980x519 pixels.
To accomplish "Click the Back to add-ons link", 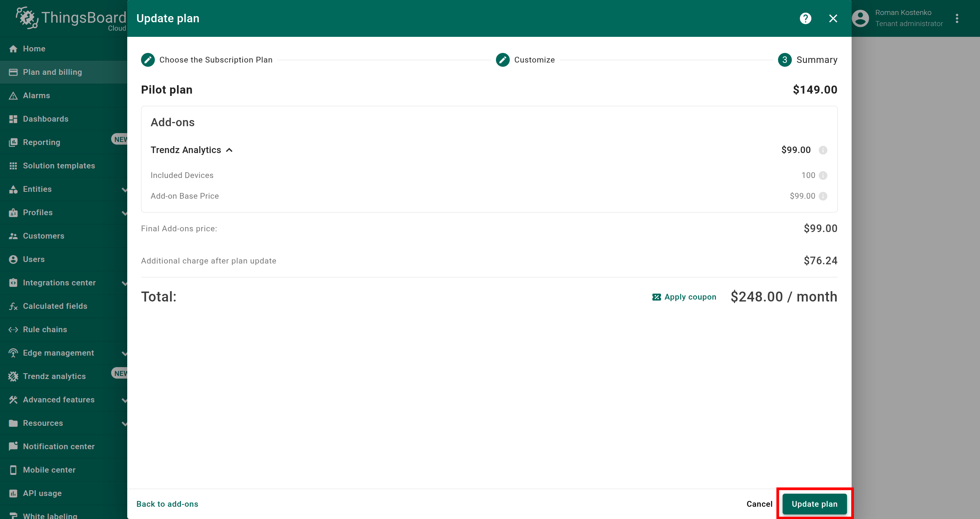I will (x=167, y=504).
